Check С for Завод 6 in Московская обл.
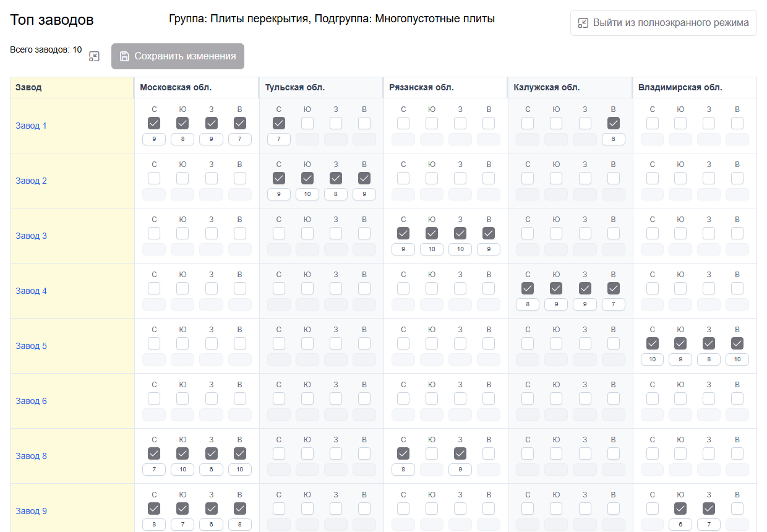This screenshot has height=532, width=767. click(x=154, y=398)
